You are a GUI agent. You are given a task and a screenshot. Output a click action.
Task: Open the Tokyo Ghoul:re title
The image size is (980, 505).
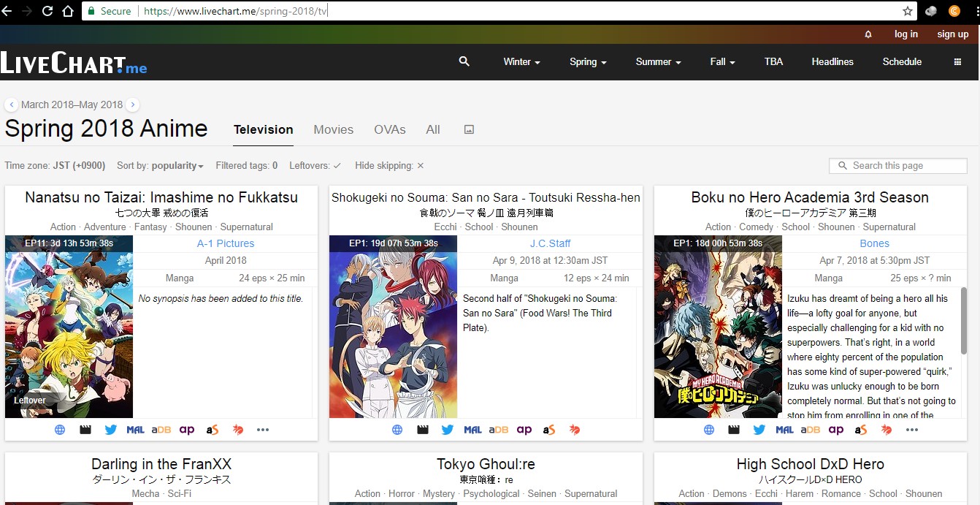486,464
